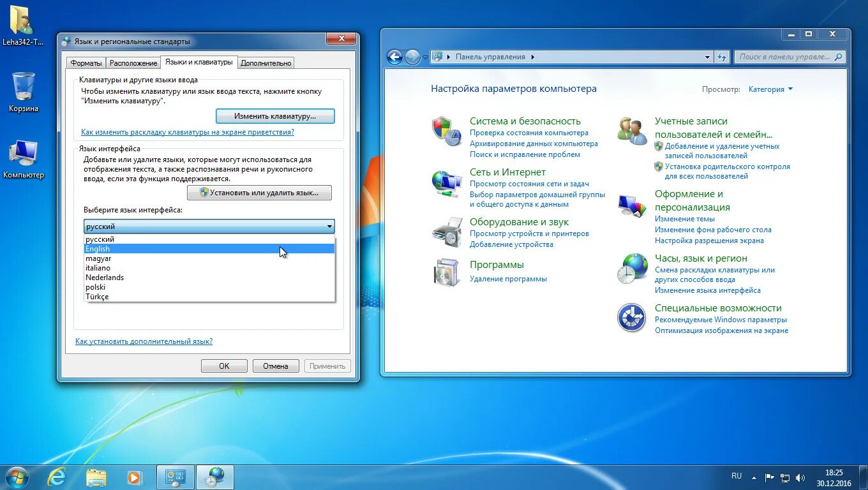Viewport: 868px width, 490px height.
Task: Click the search magnifier in Control Panel
Action: point(838,57)
